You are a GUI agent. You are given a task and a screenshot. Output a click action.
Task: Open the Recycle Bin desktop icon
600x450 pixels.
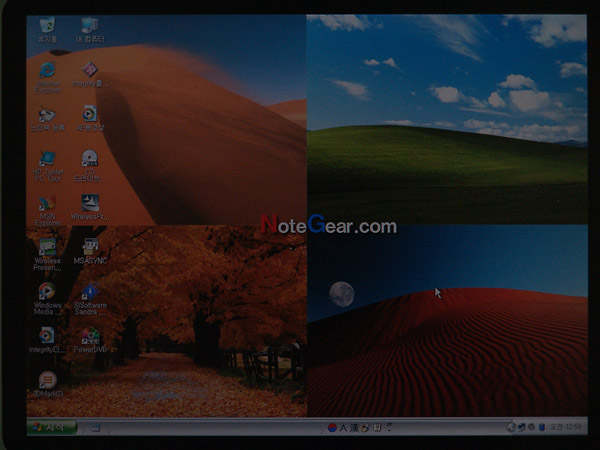(x=47, y=29)
